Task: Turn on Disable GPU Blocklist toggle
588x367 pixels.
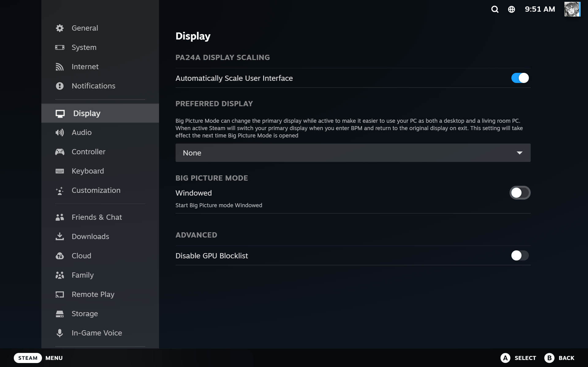Action: (520, 256)
